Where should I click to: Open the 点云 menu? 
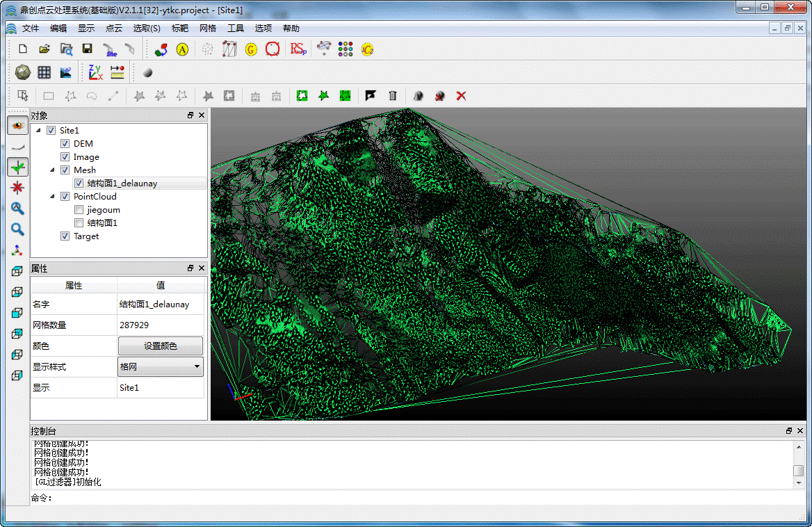click(113, 29)
